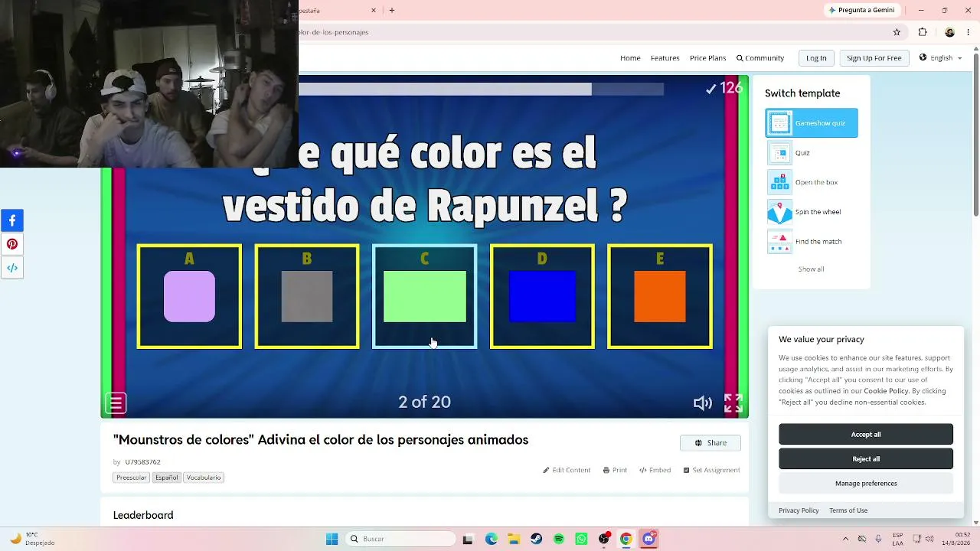The height and width of the screenshot is (551, 980).
Task: Switch to Spin the wheel template
Action: [x=804, y=212]
